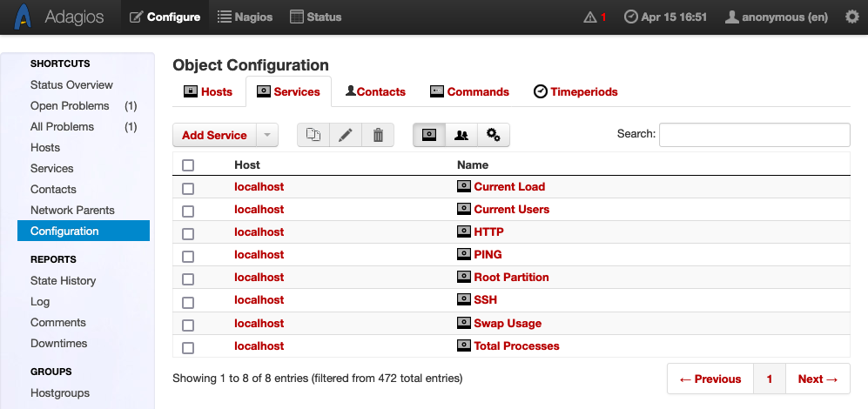This screenshot has height=409, width=868.
Task: Click the Add Service button
Action: point(214,135)
